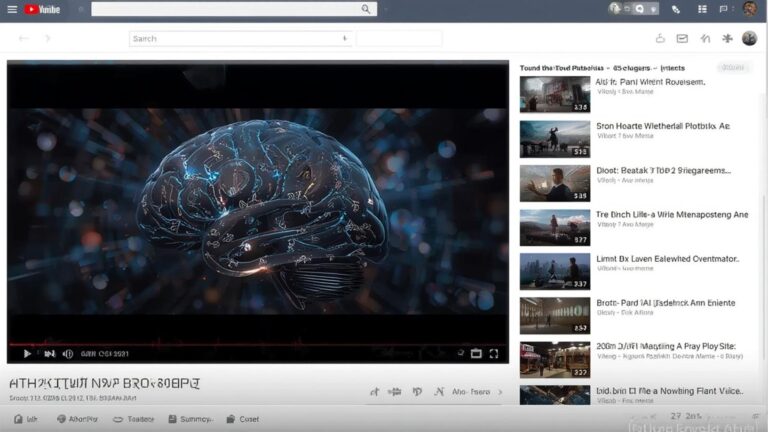Open the dropdown arrow in Sarch box
The image size is (768, 432).
click(345, 38)
